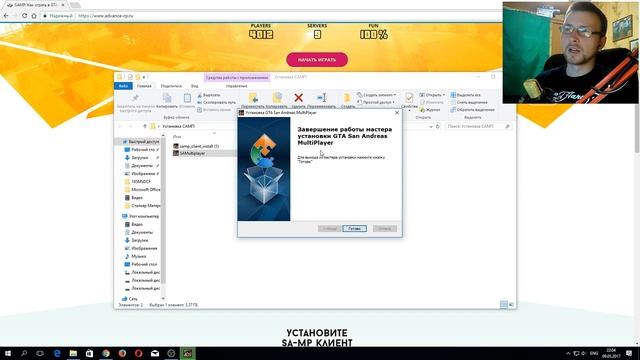Click Edit (Изменить) in the Open group
This screenshot has width=640, height=360.
click(431, 102)
